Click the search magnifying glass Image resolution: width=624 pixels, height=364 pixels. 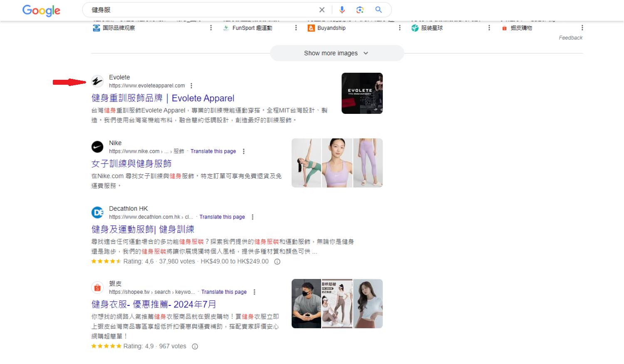(x=378, y=9)
